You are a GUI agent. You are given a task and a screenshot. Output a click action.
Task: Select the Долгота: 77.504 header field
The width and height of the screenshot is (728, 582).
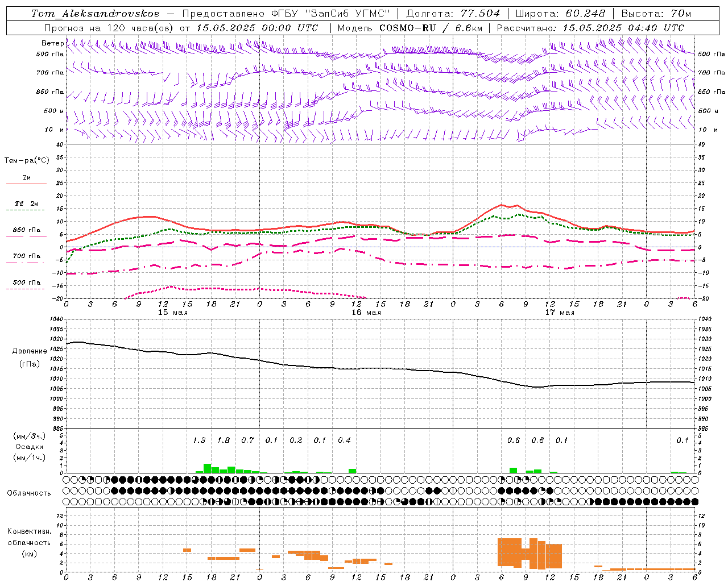click(453, 14)
